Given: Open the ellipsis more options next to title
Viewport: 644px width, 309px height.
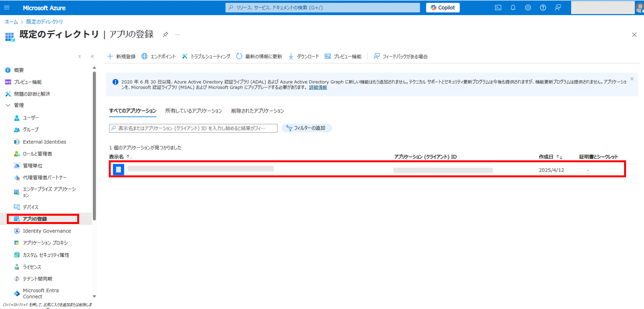Looking at the screenshot, I should click(178, 34).
